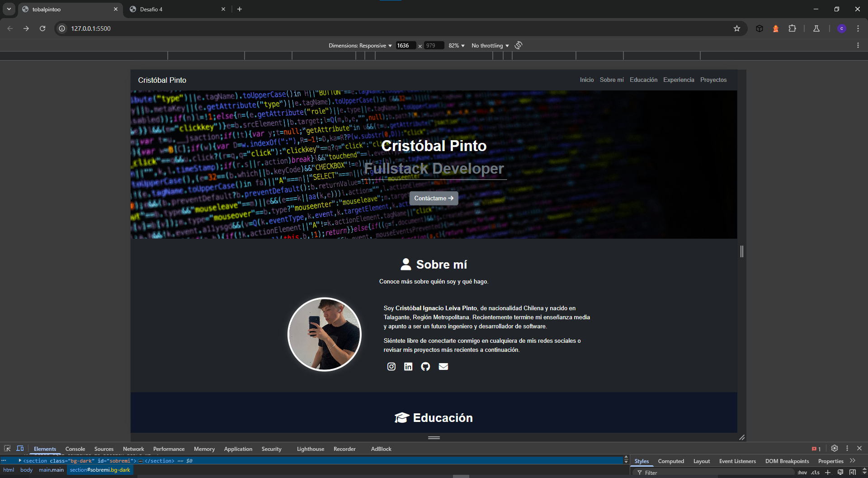
Task: Click the LinkedIn social icon
Action: tap(408, 367)
